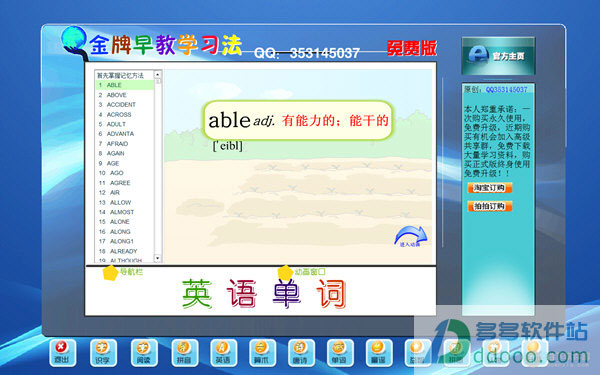Open the 官方主页 official homepage button
This screenshot has width=600, height=375.
[498, 56]
